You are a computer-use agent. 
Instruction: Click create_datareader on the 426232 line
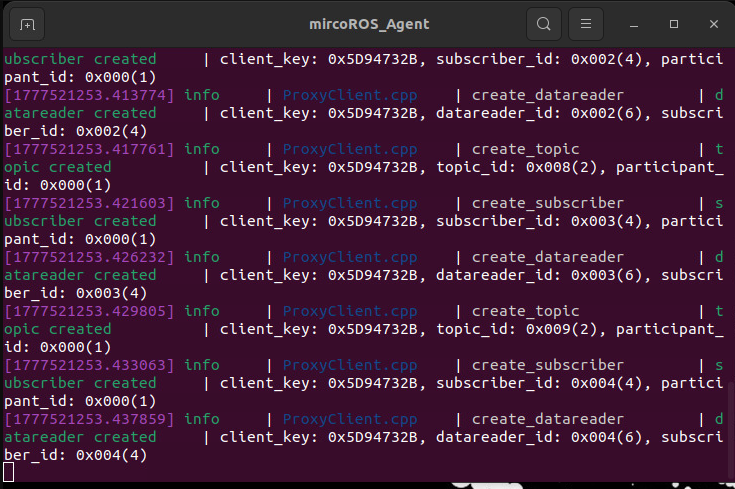pos(548,257)
